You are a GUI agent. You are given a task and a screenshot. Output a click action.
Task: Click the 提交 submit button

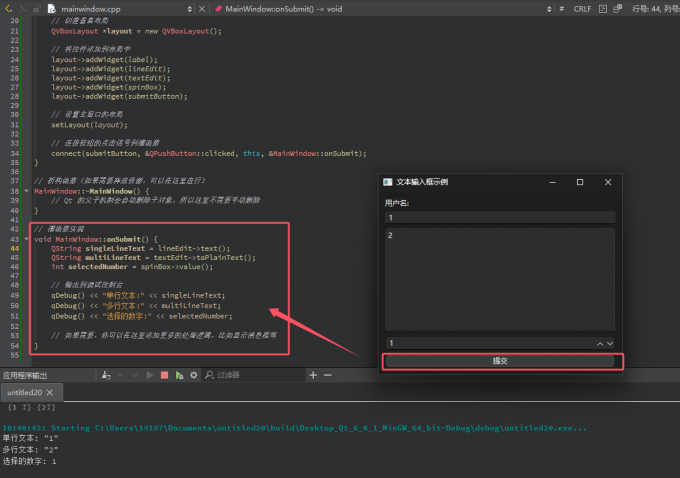point(500,361)
